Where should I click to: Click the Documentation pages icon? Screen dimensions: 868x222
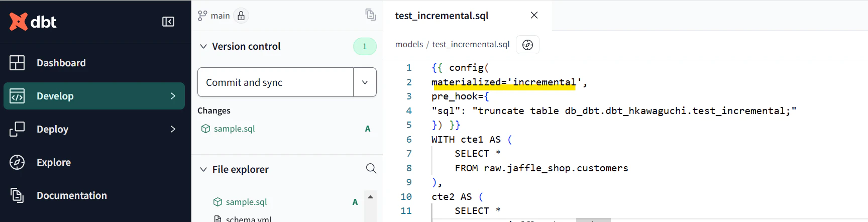pyautogui.click(x=17, y=195)
